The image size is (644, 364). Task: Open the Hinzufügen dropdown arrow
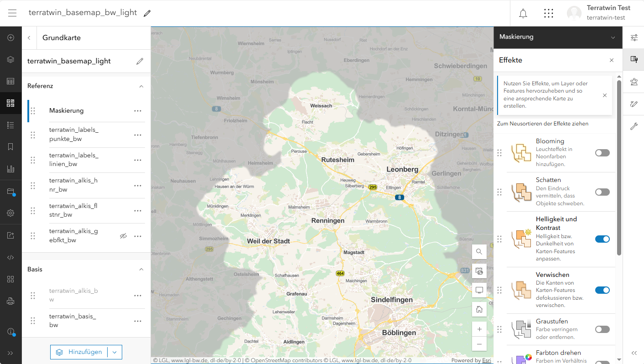(x=114, y=352)
